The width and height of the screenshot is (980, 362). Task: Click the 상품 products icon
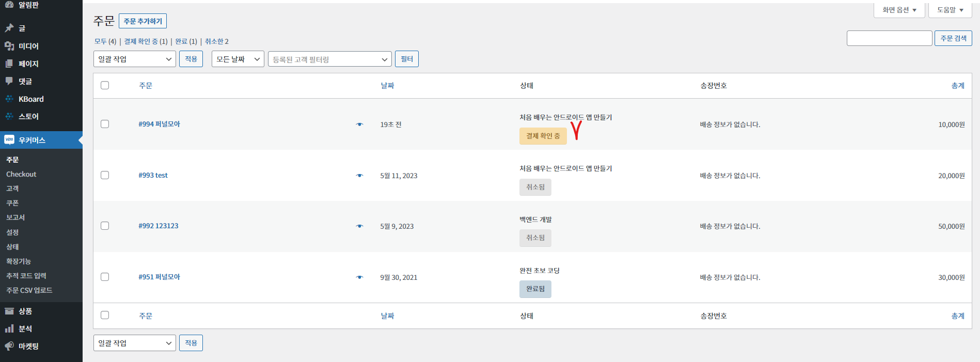coord(9,311)
